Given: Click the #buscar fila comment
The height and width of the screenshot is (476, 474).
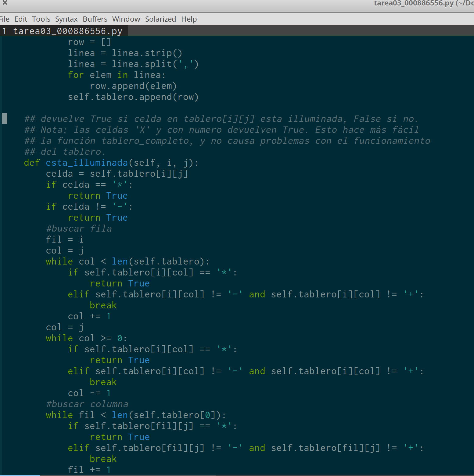Looking at the screenshot, I should [78, 228].
